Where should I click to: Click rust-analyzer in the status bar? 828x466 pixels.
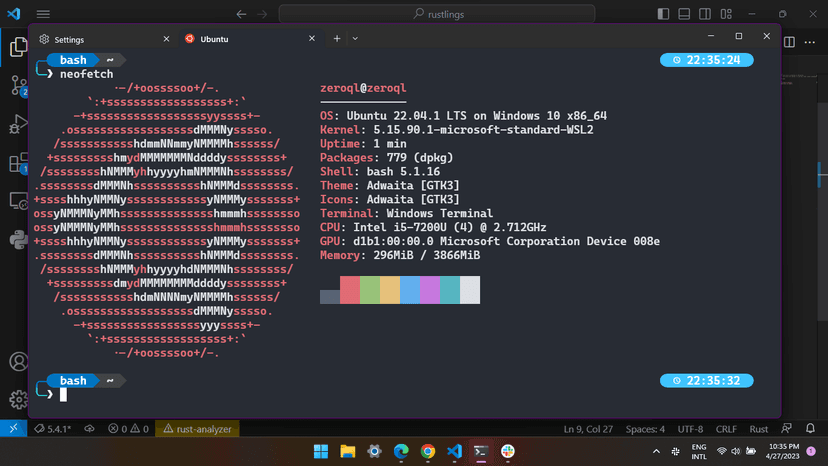[198, 429]
